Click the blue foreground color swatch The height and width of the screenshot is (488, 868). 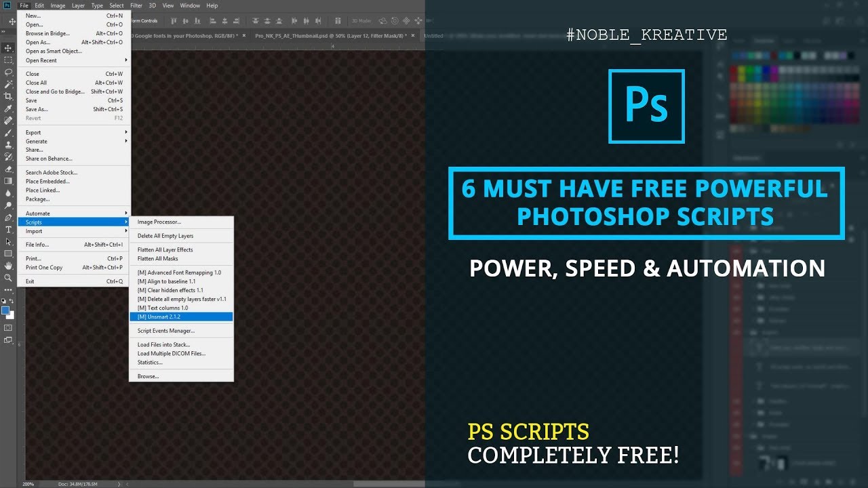pyautogui.click(x=5, y=310)
